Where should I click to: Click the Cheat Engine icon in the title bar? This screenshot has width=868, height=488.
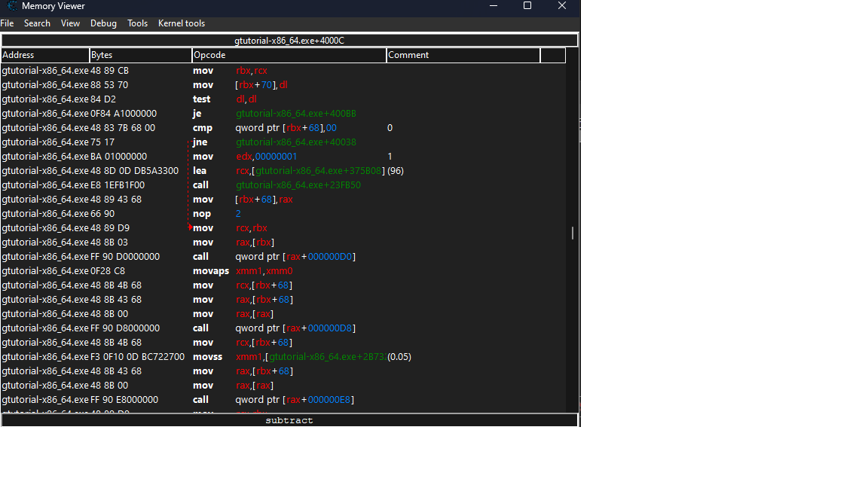[x=11, y=6]
